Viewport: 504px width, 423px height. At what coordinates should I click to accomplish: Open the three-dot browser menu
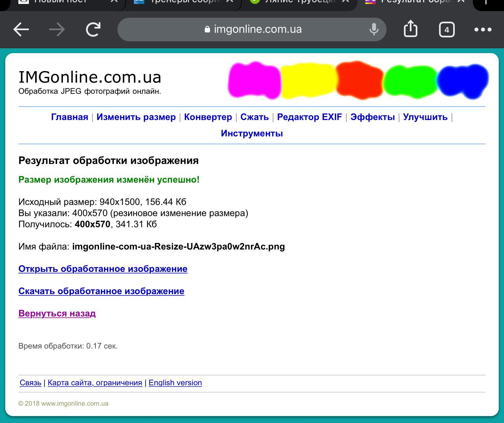pos(483,30)
